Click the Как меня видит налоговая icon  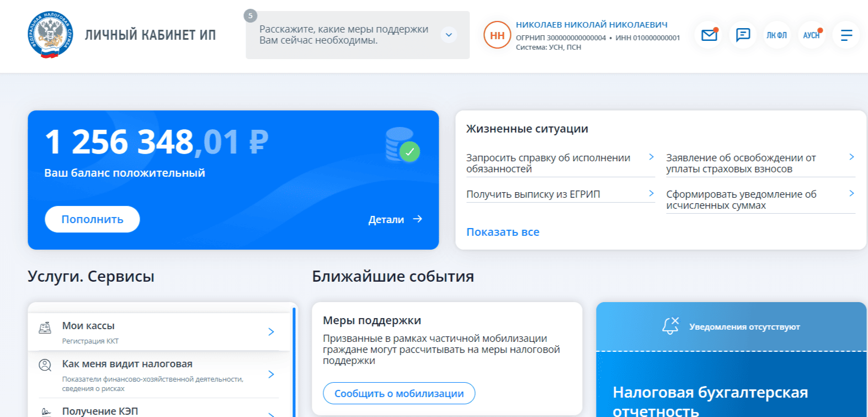45,365
